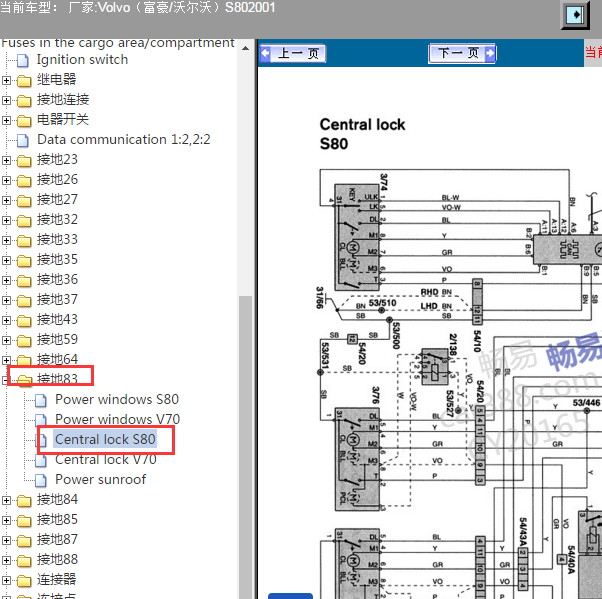
Task: Expand the 电器开关 folder node
Action: 6,120
